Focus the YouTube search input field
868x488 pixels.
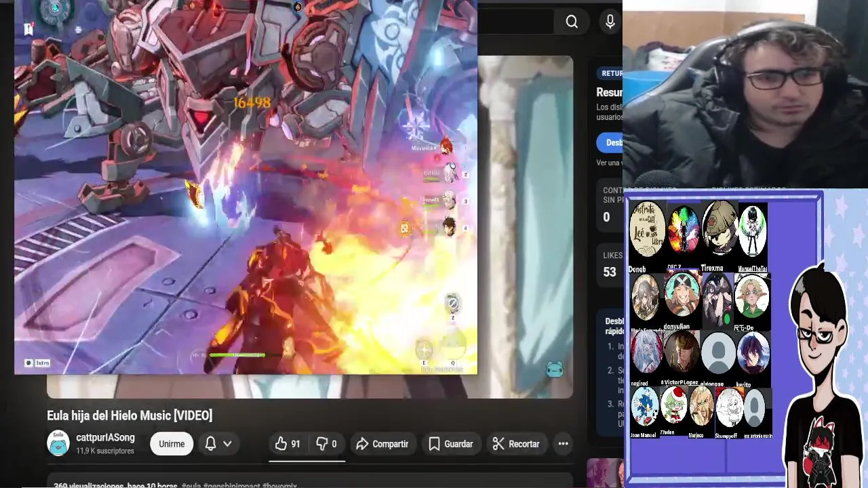point(515,22)
